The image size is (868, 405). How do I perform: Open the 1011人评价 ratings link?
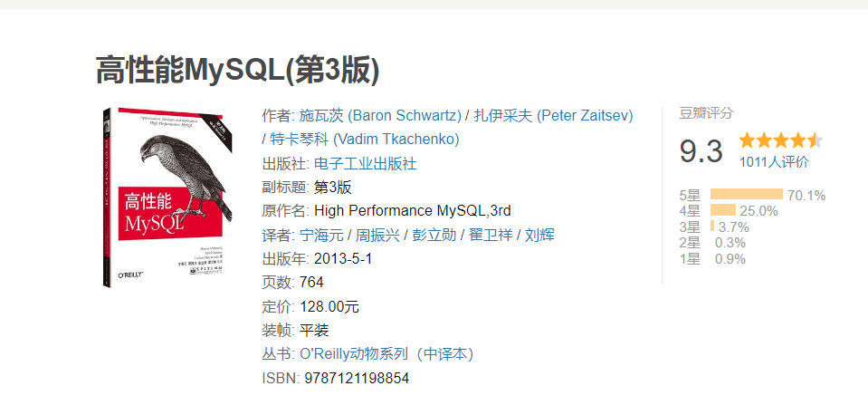click(774, 162)
